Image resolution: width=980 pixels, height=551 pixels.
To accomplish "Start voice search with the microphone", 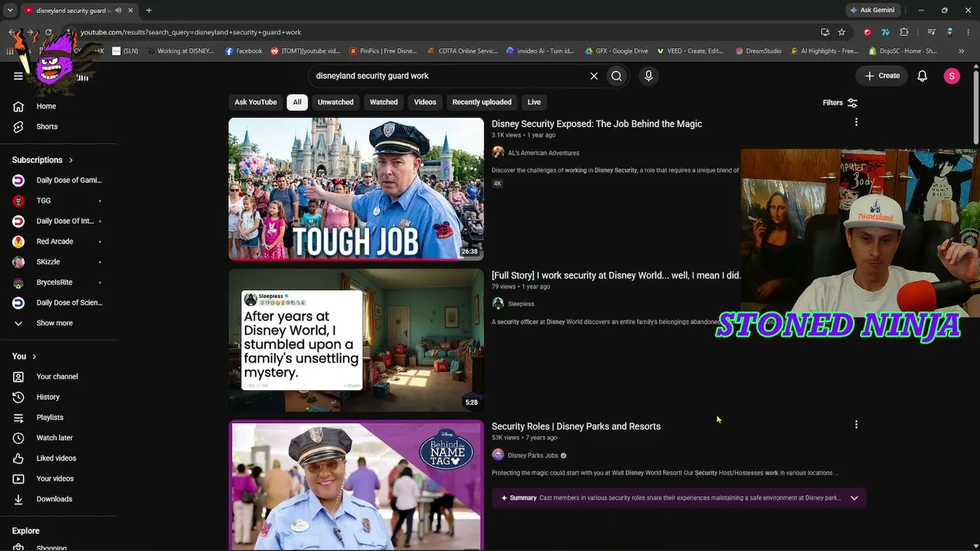I will (648, 76).
